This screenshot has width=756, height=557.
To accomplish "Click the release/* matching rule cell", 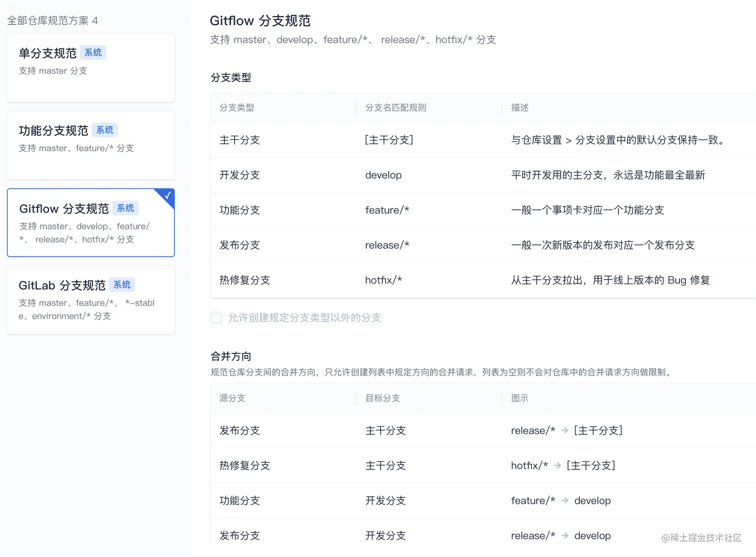I will (x=387, y=245).
